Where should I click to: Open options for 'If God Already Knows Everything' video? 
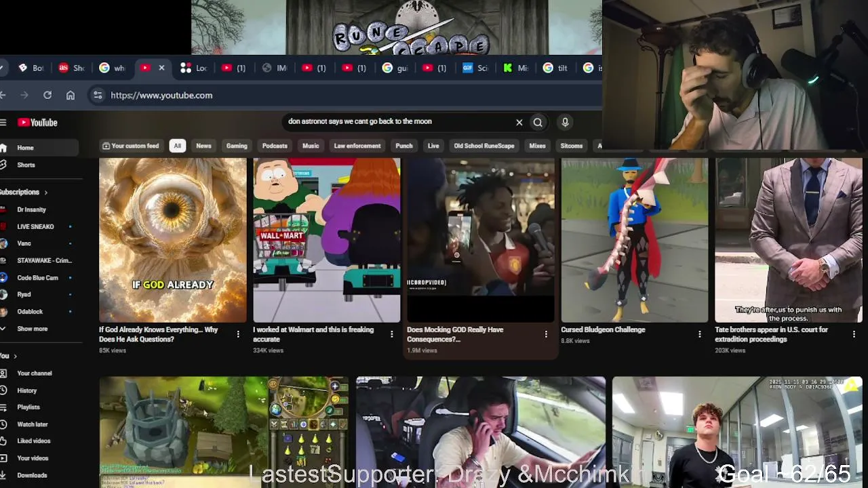(x=238, y=334)
